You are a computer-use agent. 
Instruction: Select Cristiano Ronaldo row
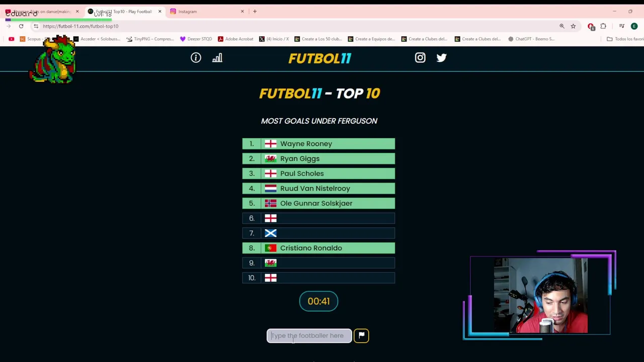coord(318,248)
